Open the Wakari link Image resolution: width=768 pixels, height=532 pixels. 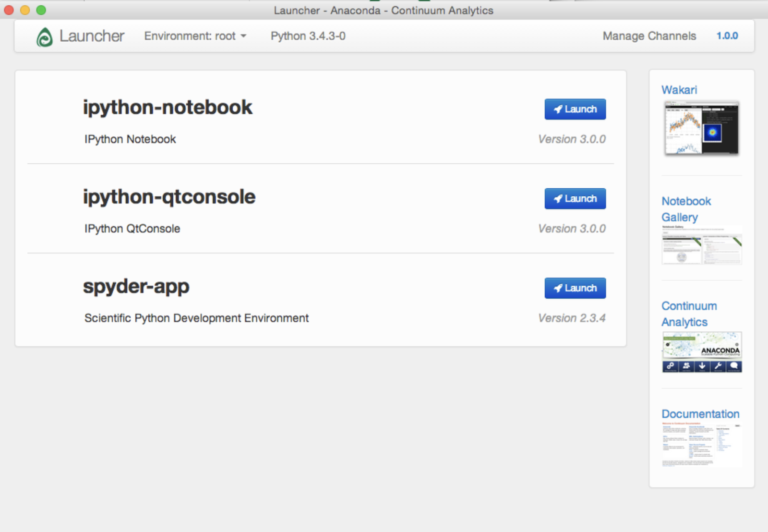click(x=679, y=90)
